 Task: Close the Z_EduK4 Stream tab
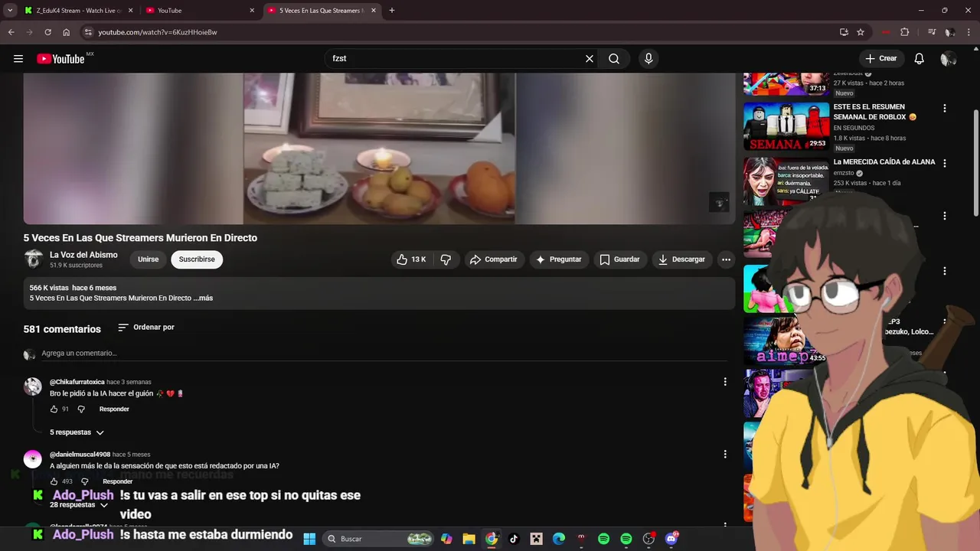130,11
